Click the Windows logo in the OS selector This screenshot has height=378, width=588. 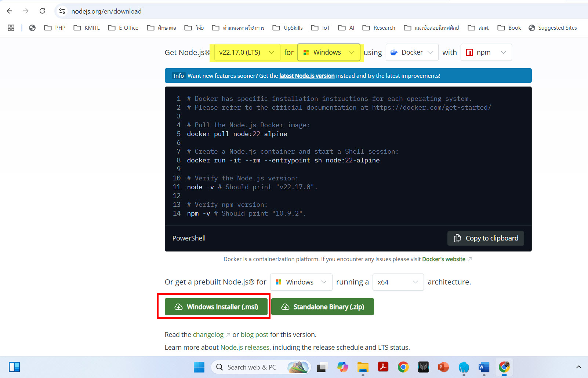[306, 52]
